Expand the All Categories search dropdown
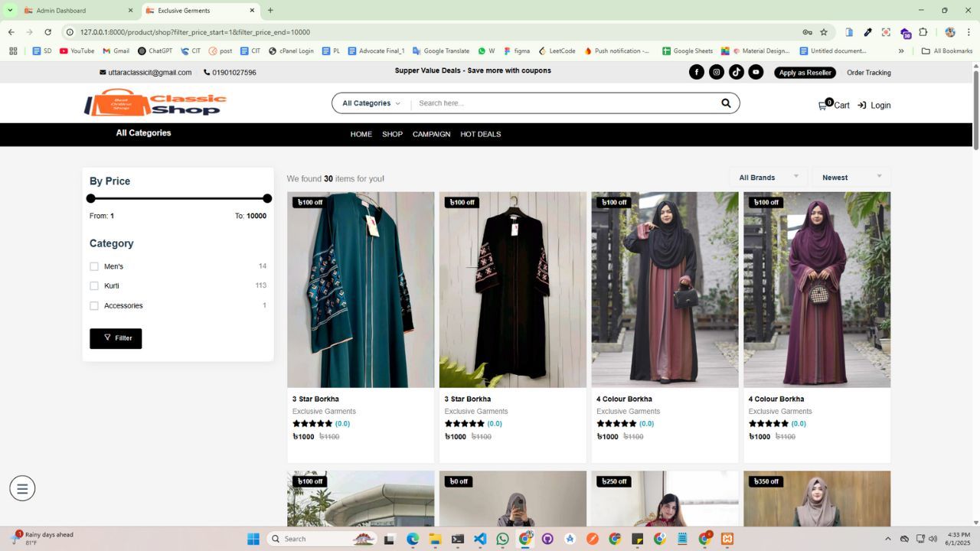The height and width of the screenshot is (551, 980). tap(371, 103)
